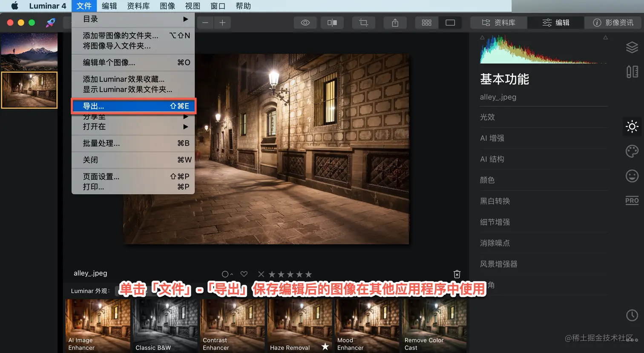
Task: Reject the image with the X flag
Action: tap(261, 274)
